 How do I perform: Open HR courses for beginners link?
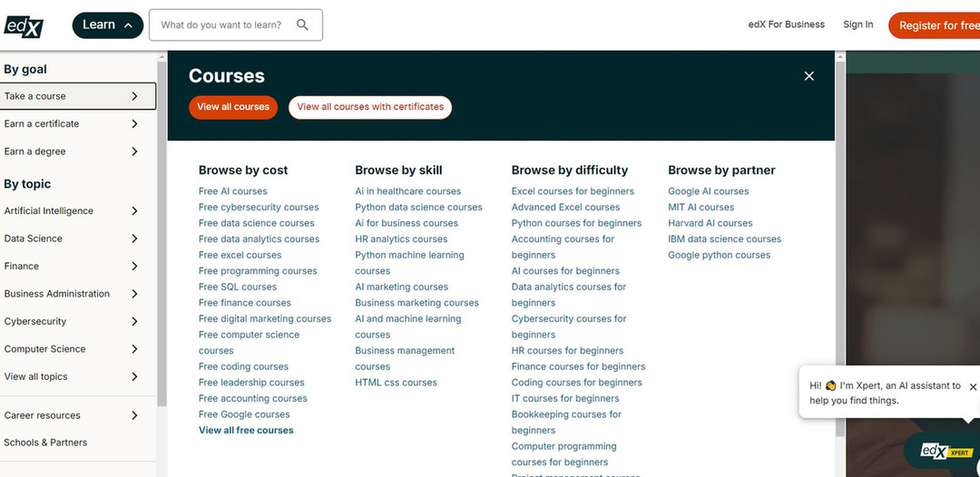567,350
